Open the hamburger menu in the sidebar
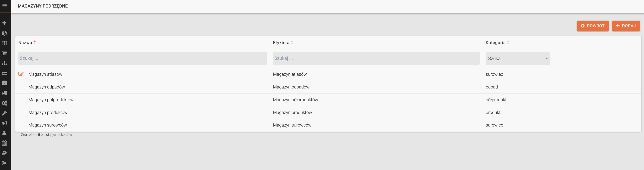 point(4,6)
